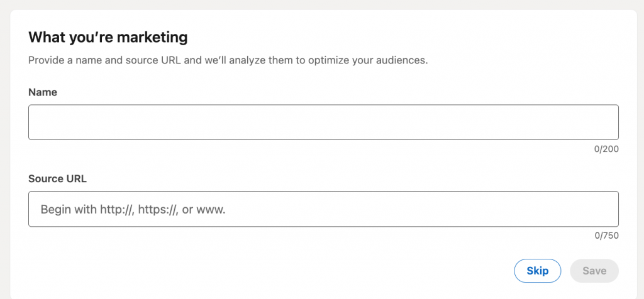The image size is (644, 299).
Task: Click the description text about optimizing audiences
Action: tap(228, 62)
